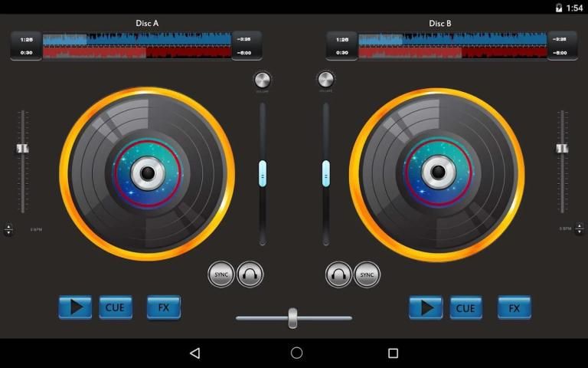Toggle SYNC for the right deck
This screenshot has height=368, width=588.
(x=367, y=274)
